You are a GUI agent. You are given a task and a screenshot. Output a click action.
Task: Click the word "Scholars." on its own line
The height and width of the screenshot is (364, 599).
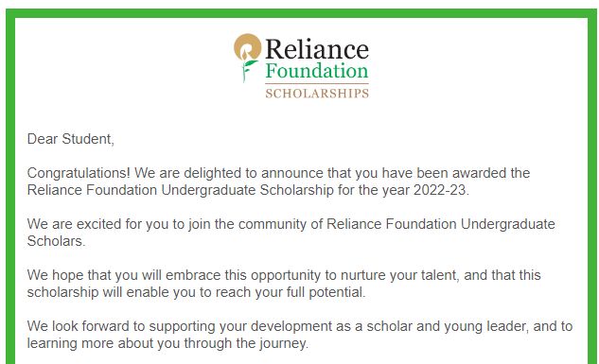coord(56,241)
